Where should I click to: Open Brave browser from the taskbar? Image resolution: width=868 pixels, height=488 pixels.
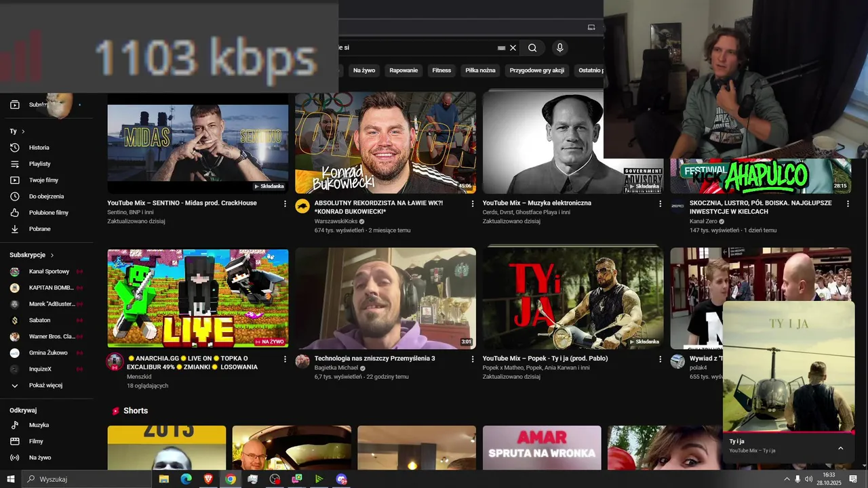pos(208,479)
